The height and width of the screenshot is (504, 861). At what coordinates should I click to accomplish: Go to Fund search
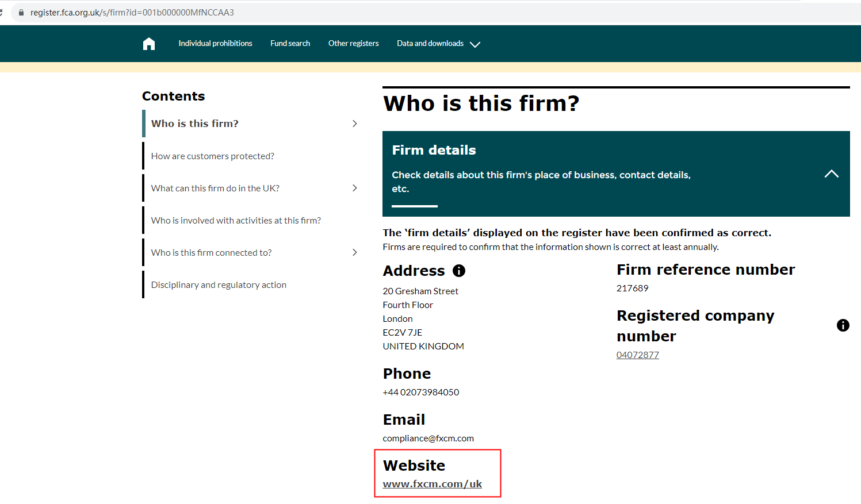[x=290, y=44]
